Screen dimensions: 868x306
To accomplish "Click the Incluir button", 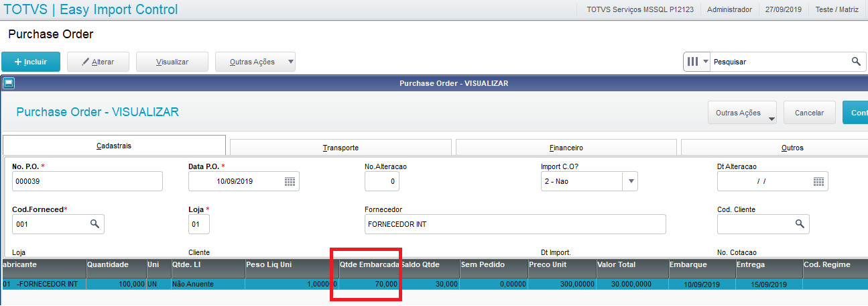I will (x=31, y=62).
